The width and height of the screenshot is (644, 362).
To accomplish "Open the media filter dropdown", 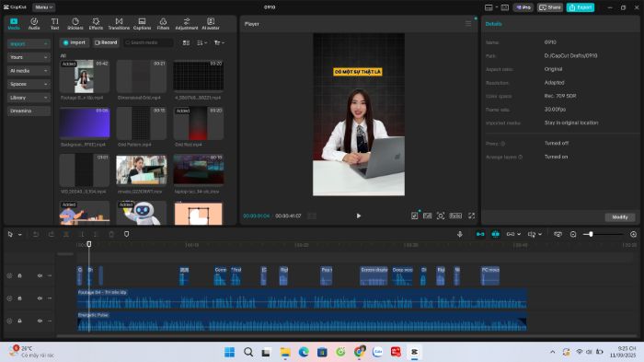I will [219, 42].
